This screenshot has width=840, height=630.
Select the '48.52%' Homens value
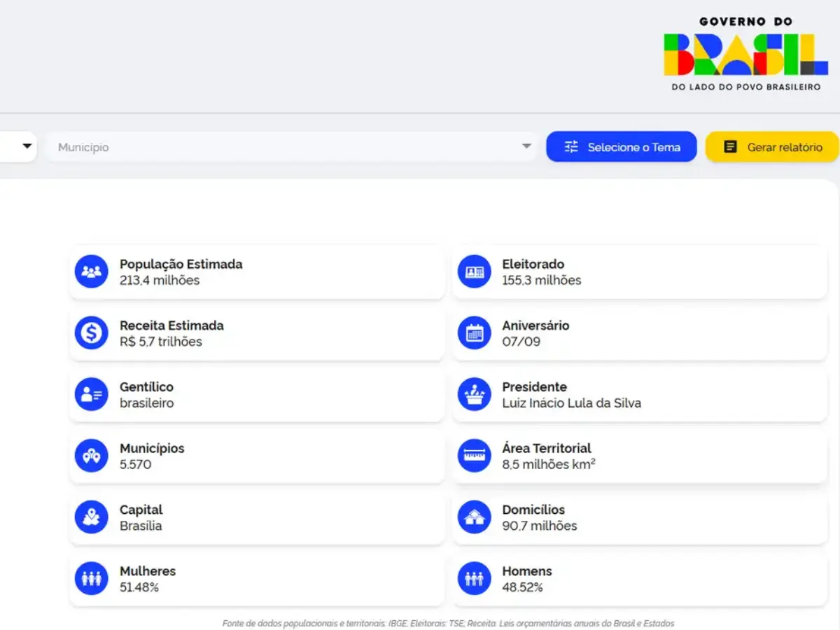pos(523,587)
